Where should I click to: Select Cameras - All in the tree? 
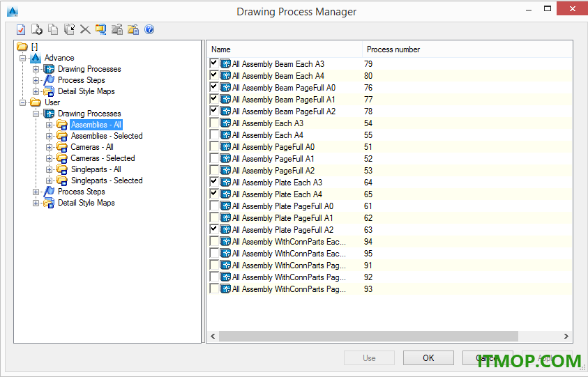point(92,147)
